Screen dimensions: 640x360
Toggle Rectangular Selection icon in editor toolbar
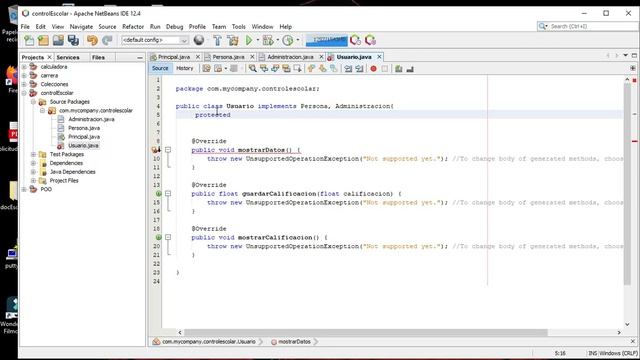(298, 69)
